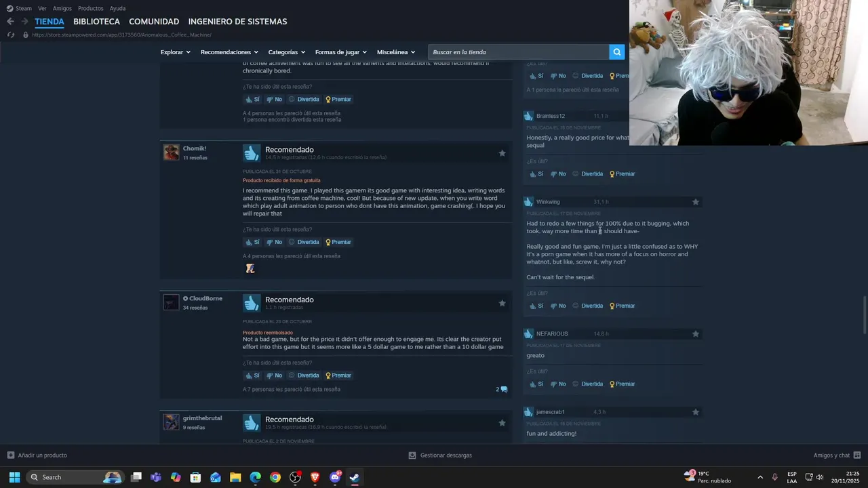Open CloudBorne profile name link
868x488 pixels.
[x=205, y=298]
